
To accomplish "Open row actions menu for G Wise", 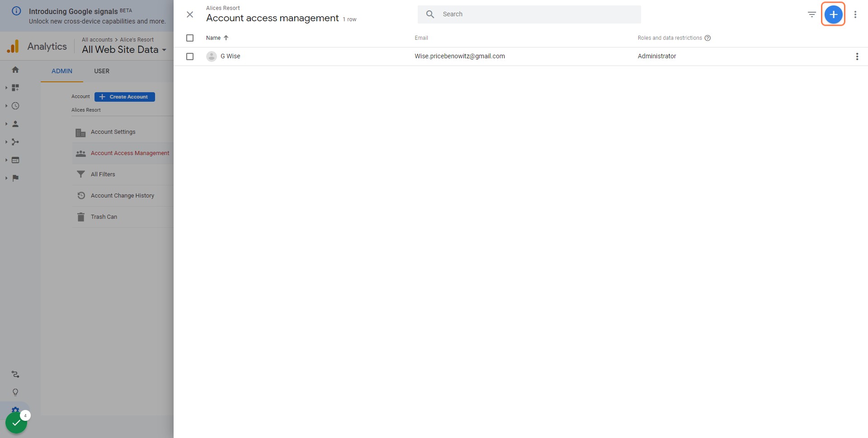I will (857, 57).
